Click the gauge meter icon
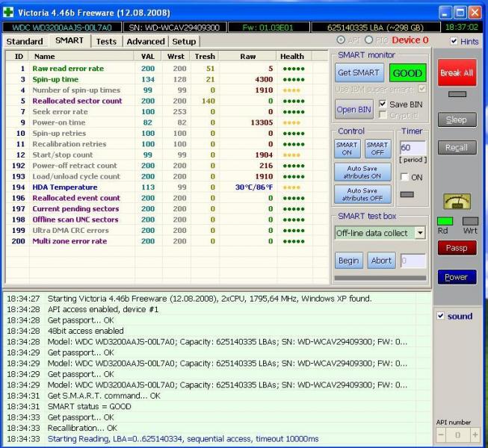This screenshot has height=448, width=488. [456, 201]
